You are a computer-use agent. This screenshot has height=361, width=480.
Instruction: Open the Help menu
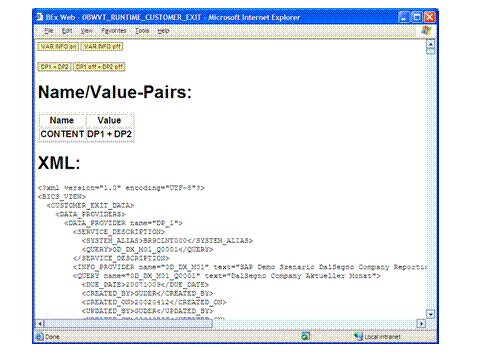(x=163, y=31)
